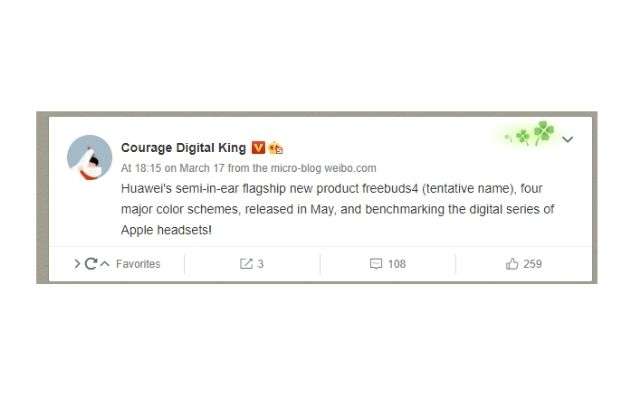The height and width of the screenshot is (400, 640).
Task: Open the Courage Digital King username link
Action: tap(183, 147)
